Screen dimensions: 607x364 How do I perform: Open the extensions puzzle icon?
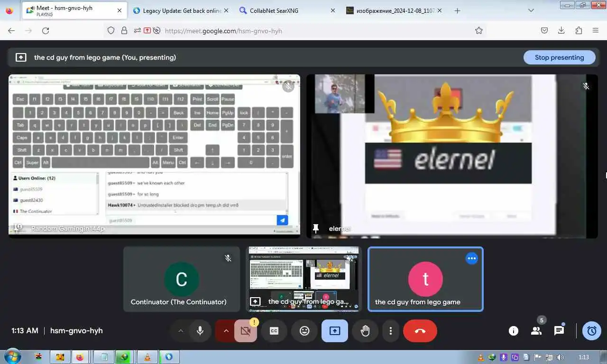579,30
